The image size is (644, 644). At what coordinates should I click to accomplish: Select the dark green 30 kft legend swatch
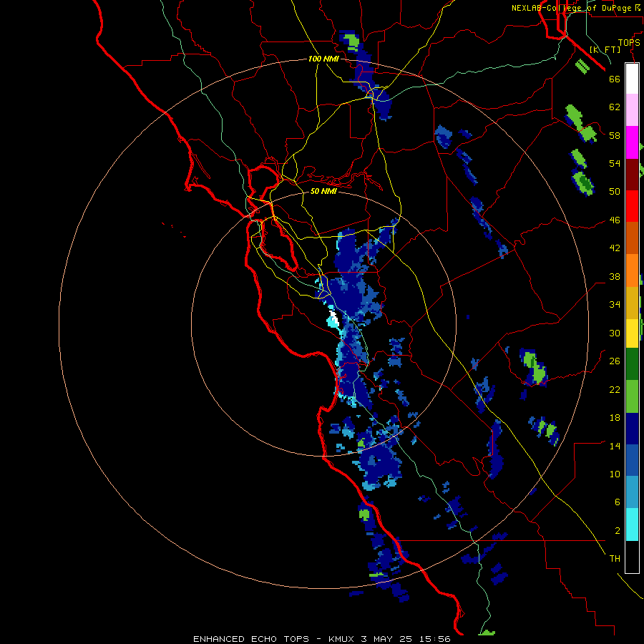pyautogui.click(x=632, y=364)
